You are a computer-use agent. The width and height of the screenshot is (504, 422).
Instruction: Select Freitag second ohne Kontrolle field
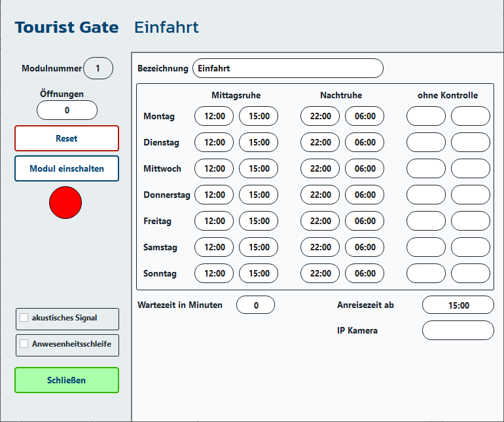point(471,221)
